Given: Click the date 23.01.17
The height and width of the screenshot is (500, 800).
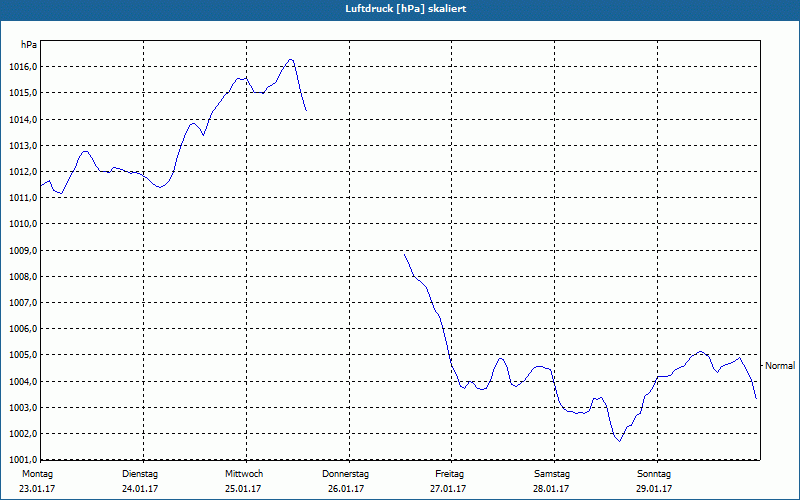Looking at the screenshot, I should pos(37,489).
